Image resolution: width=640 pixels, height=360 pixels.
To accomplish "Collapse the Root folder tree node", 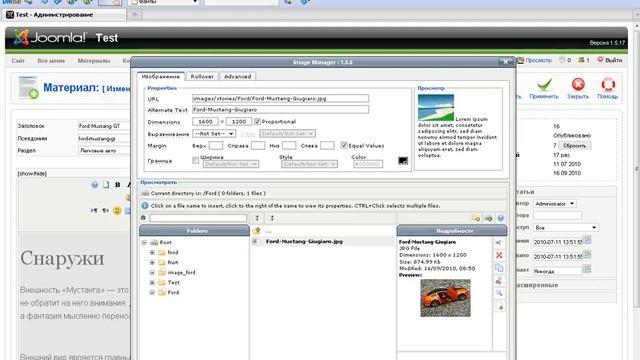I will (x=144, y=242).
